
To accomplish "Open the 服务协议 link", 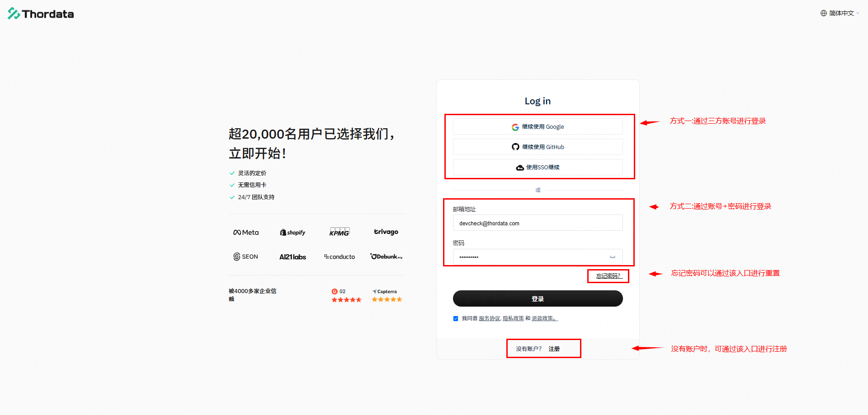I will pyautogui.click(x=489, y=318).
